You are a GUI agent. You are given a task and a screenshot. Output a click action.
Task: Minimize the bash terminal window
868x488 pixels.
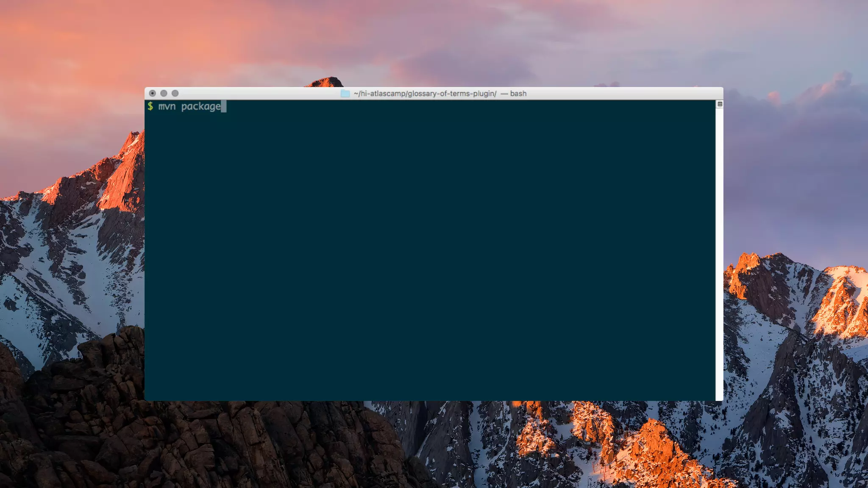164,93
